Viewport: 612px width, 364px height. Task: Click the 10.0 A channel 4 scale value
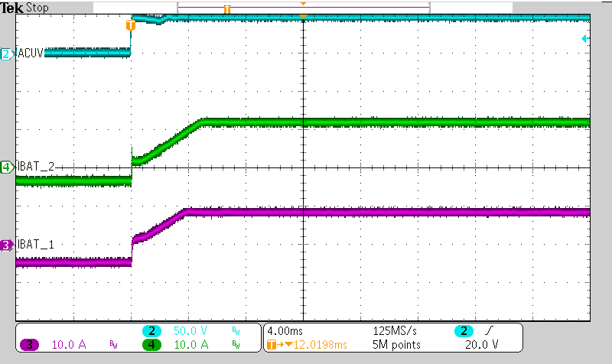click(190, 344)
